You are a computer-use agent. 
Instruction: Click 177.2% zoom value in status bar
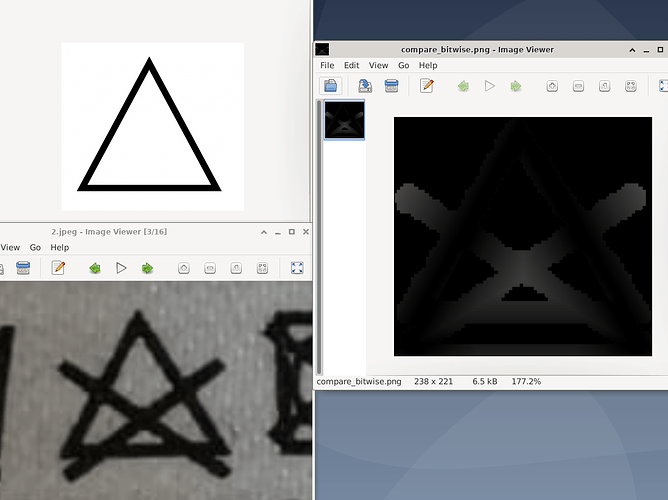pos(526,382)
